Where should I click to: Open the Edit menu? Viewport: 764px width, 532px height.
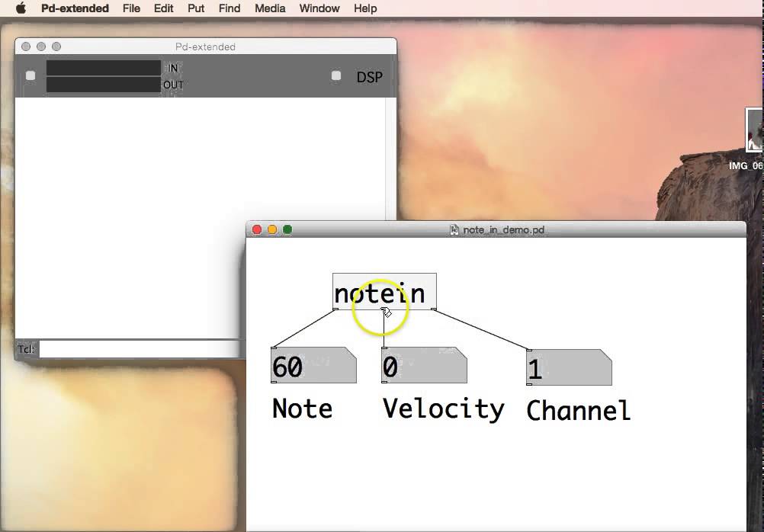click(x=163, y=8)
